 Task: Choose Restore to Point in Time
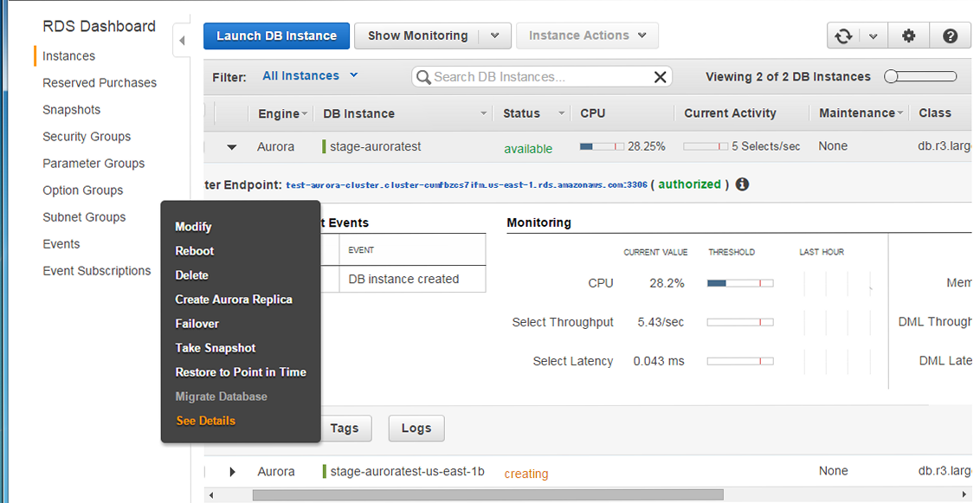(241, 372)
